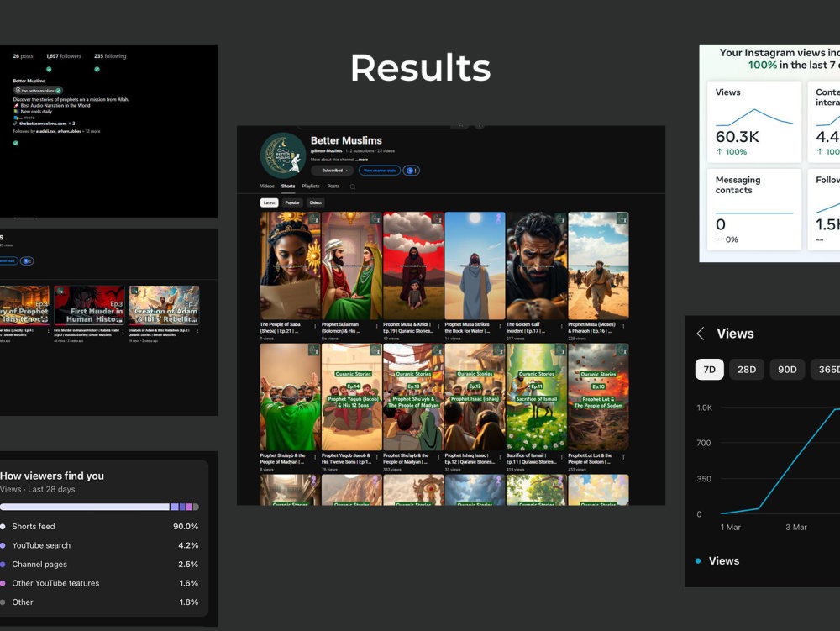The width and height of the screenshot is (840, 631).
Task: Click the Other YouTube features row
Action: (99, 583)
